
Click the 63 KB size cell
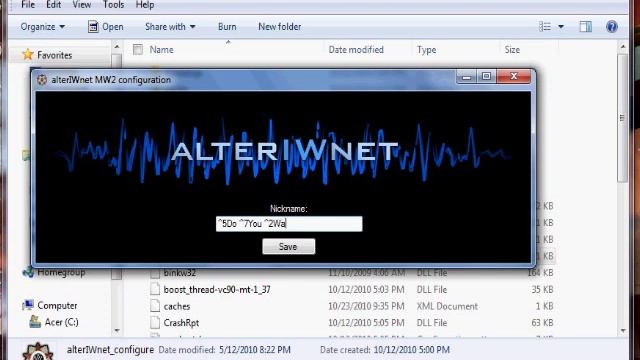coord(542,323)
